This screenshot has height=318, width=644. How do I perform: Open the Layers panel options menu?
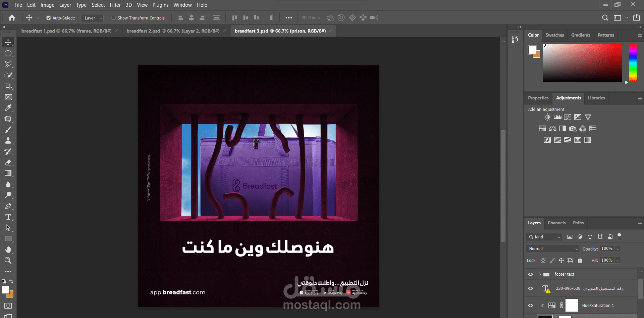(x=640, y=223)
